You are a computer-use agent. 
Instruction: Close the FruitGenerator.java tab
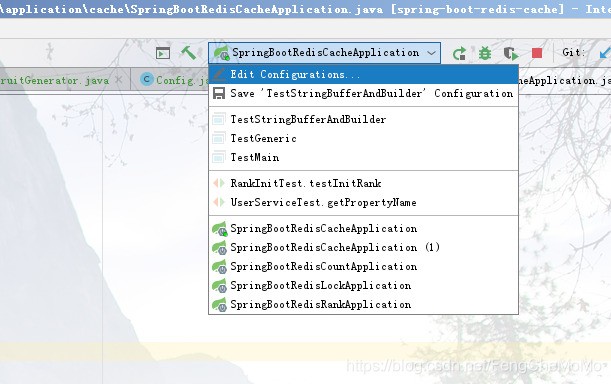119,80
